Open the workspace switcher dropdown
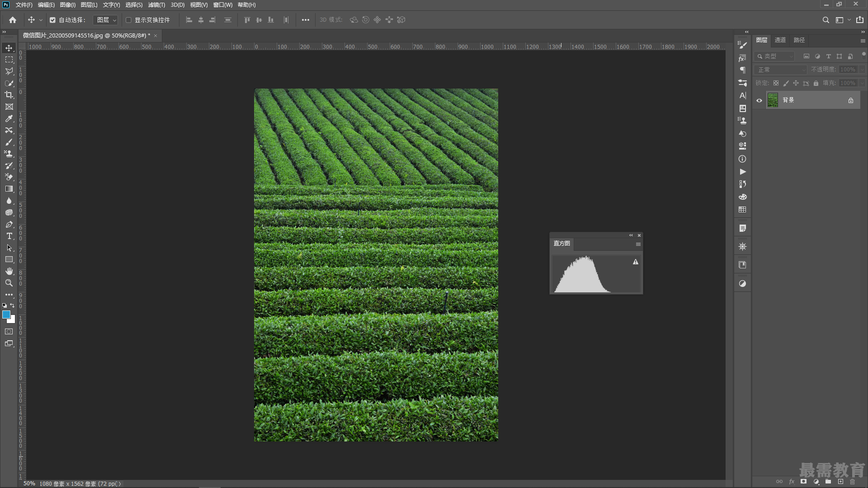The image size is (868, 488). coord(843,20)
